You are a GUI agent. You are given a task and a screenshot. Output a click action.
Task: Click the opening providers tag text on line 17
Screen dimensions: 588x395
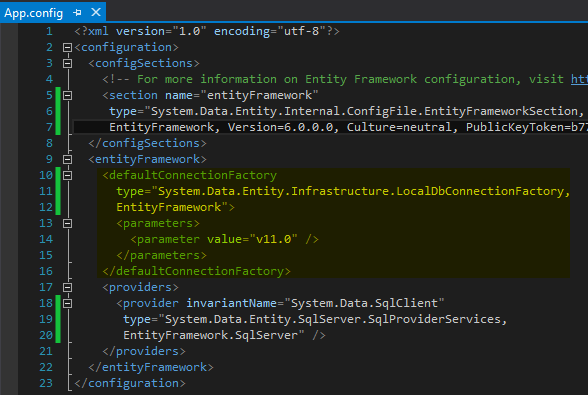(x=140, y=287)
